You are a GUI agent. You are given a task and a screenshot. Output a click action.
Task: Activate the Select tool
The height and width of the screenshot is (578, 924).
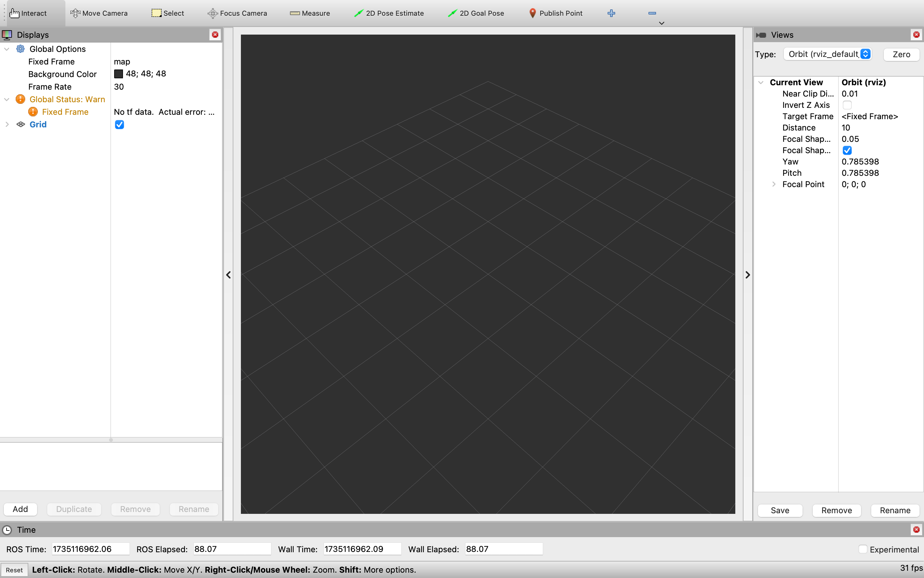pos(167,14)
